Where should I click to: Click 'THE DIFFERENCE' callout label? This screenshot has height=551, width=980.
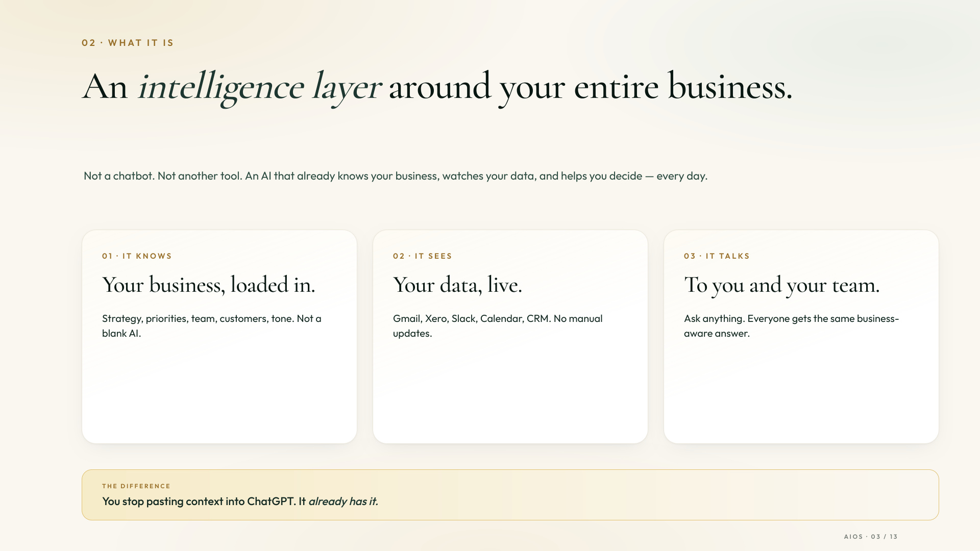click(x=136, y=486)
